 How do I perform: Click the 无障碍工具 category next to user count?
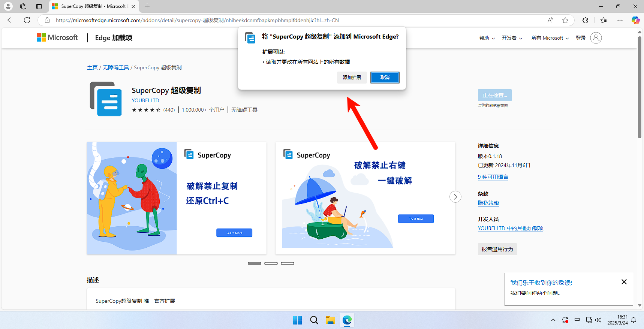(244, 110)
